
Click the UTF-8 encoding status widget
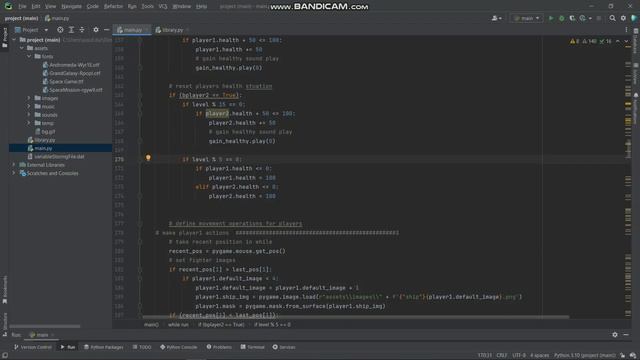pyautogui.click(x=519, y=355)
